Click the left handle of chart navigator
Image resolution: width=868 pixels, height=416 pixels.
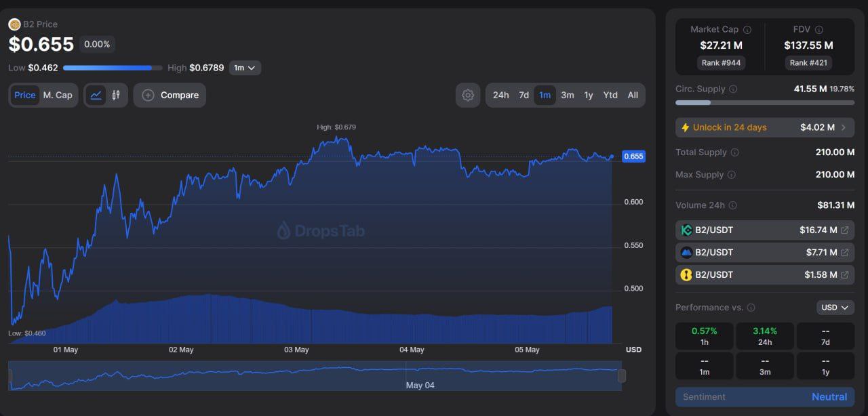pos(12,376)
